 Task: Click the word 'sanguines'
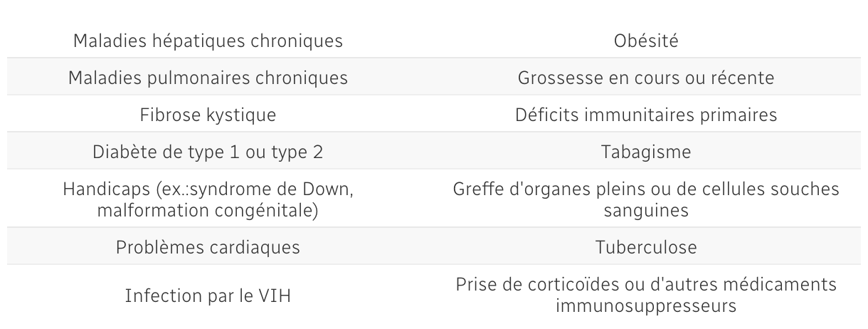[646, 208]
